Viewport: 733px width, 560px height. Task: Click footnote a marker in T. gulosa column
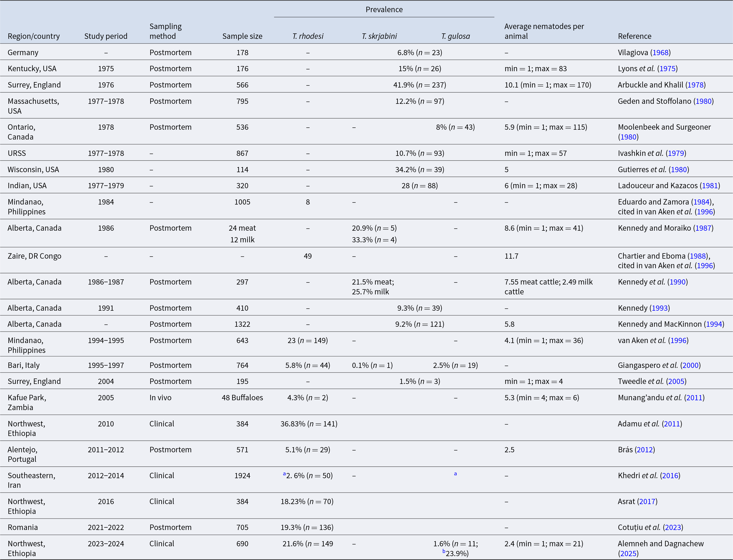coord(455,474)
